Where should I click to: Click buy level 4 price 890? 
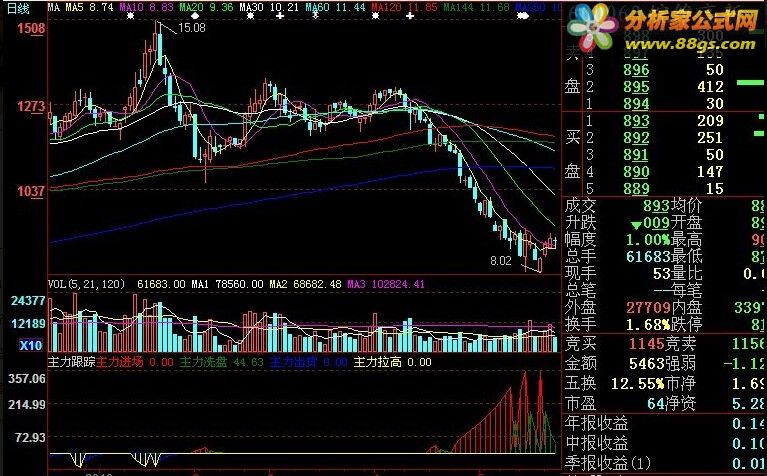(x=636, y=172)
